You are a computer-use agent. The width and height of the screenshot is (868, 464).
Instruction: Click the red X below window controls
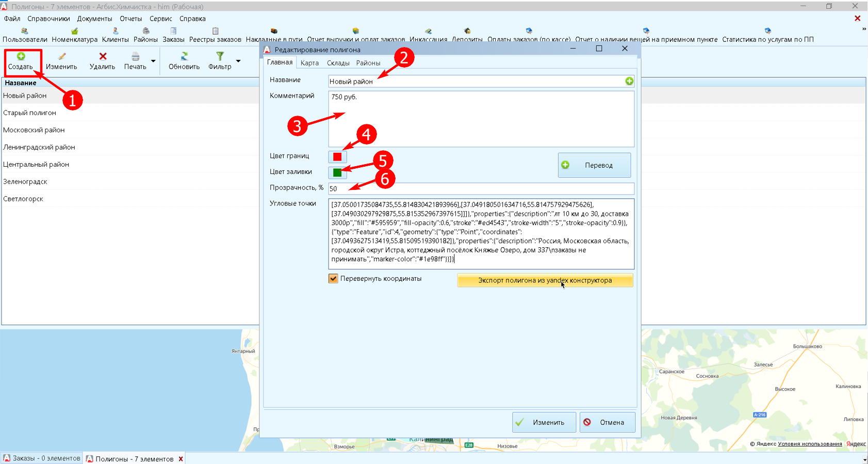tap(857, 19)
